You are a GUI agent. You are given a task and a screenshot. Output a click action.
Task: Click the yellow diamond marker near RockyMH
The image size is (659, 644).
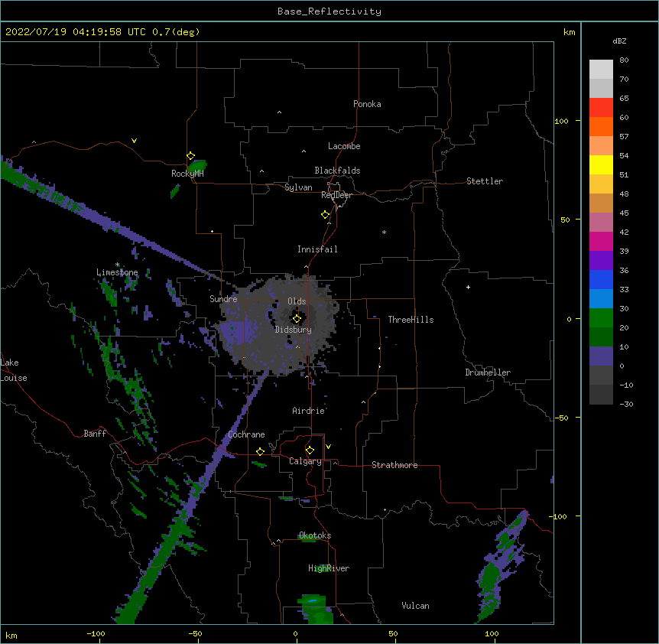coord(190,156)
